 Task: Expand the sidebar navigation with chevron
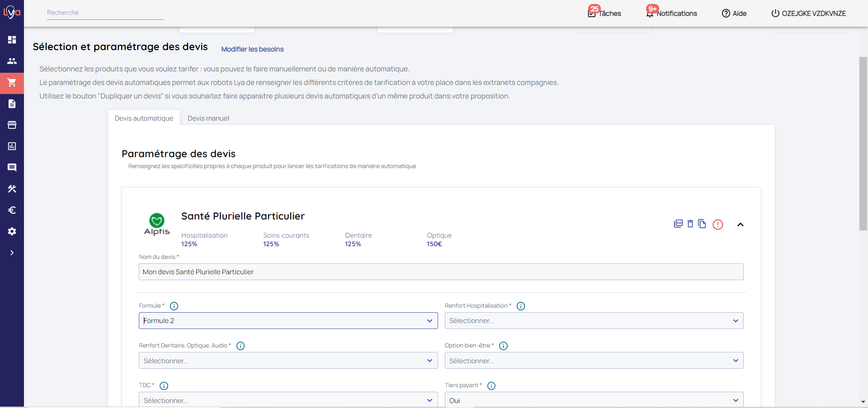tap(12, 253)
